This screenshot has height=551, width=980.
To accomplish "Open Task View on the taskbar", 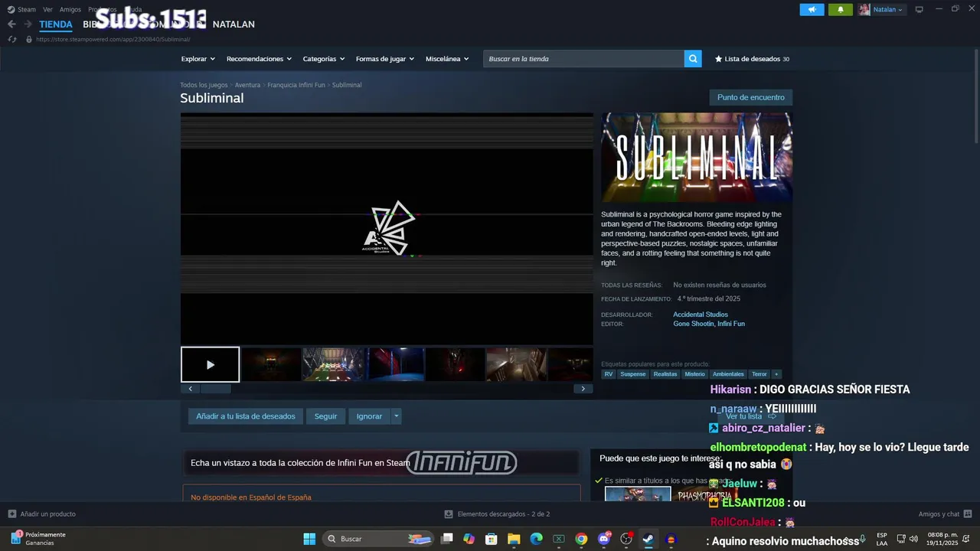I will 447,539.
